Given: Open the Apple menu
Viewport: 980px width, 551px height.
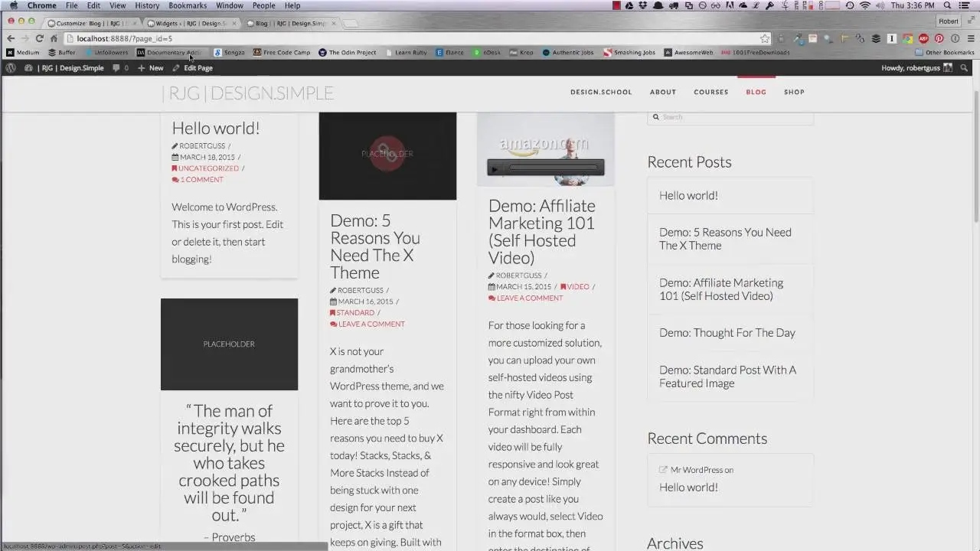Looking at the screenshot, I should [13, 5].
